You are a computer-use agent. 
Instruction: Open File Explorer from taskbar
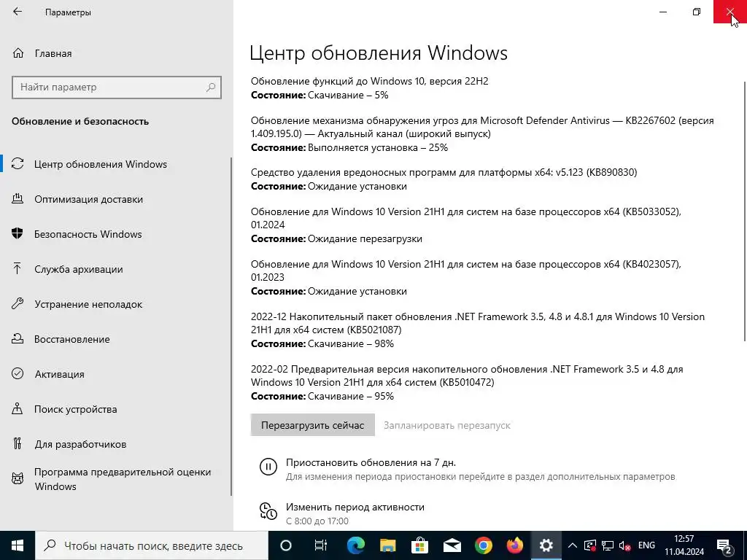[388, 545]
